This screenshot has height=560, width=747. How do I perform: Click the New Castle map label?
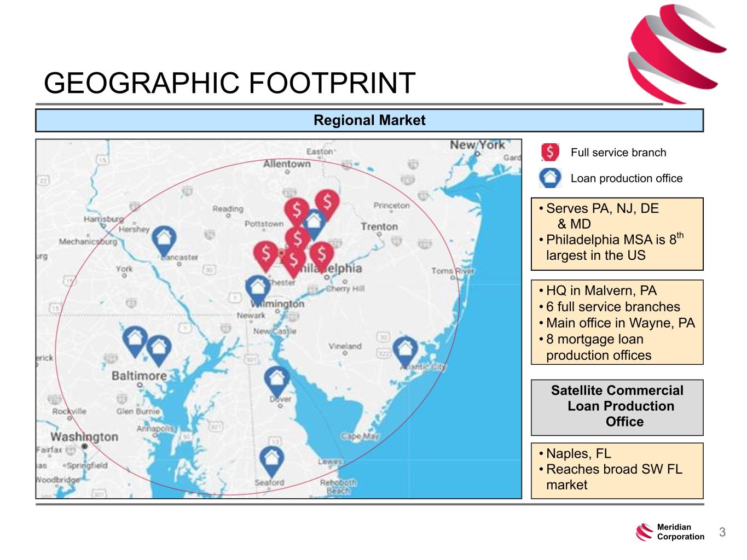[x=275, y=331]
